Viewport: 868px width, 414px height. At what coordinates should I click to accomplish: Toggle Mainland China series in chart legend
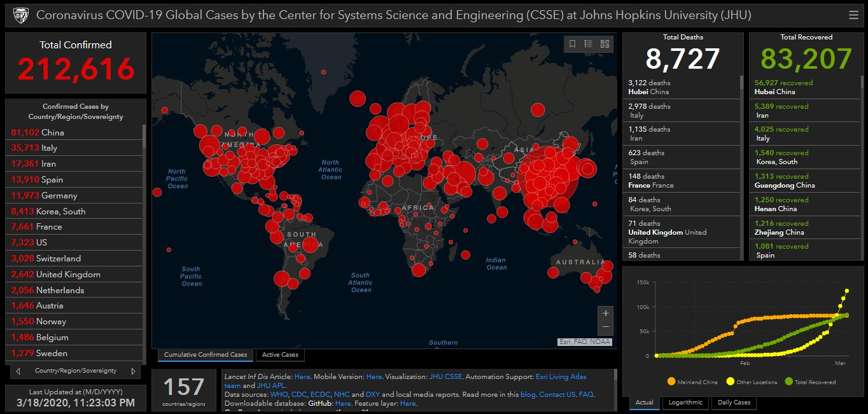(x=692, y=382)
